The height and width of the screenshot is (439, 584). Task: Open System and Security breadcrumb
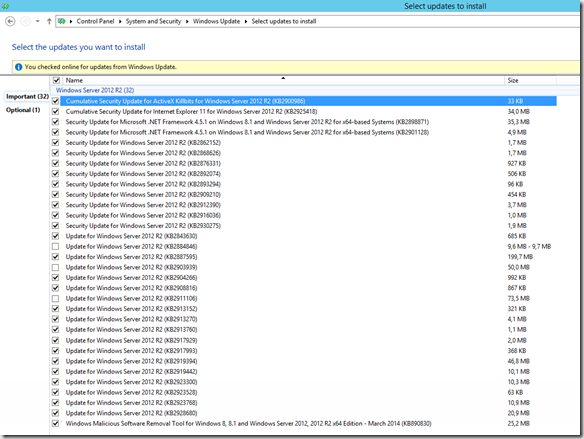tap(153, 21)
